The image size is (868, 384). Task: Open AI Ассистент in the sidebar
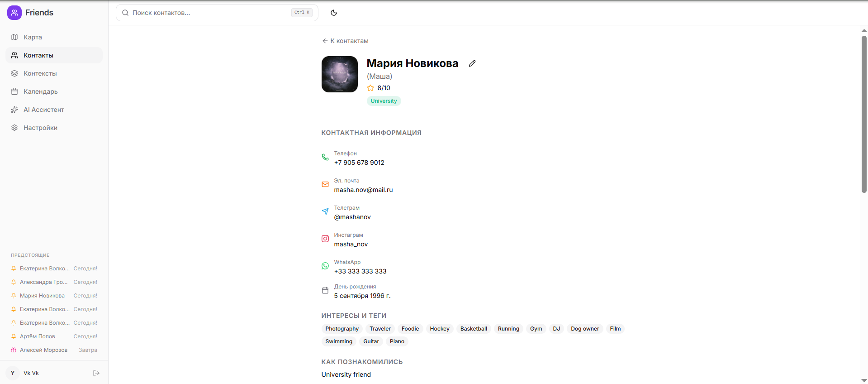coord(54,110)
